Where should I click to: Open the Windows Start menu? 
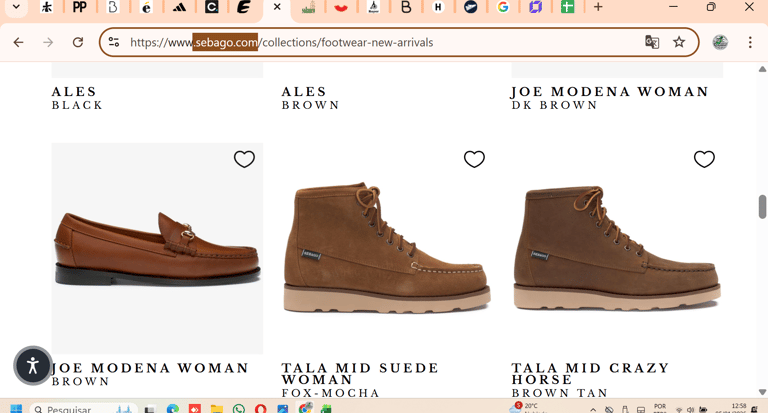tap(16, 409)
